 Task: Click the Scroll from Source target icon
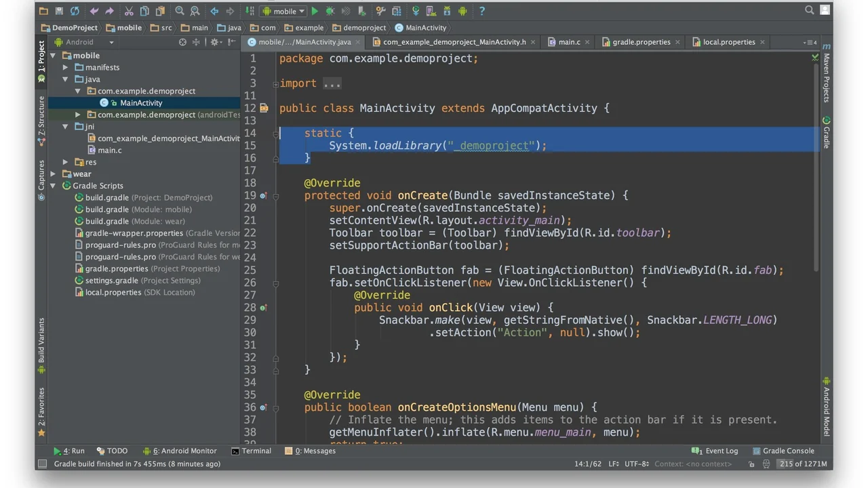182,42
